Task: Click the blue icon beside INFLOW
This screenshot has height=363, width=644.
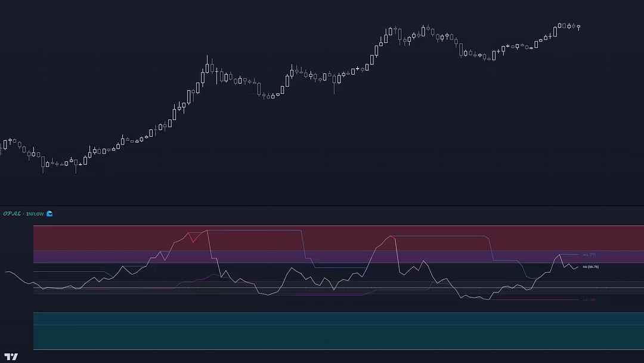Action: tap(49, 213)
